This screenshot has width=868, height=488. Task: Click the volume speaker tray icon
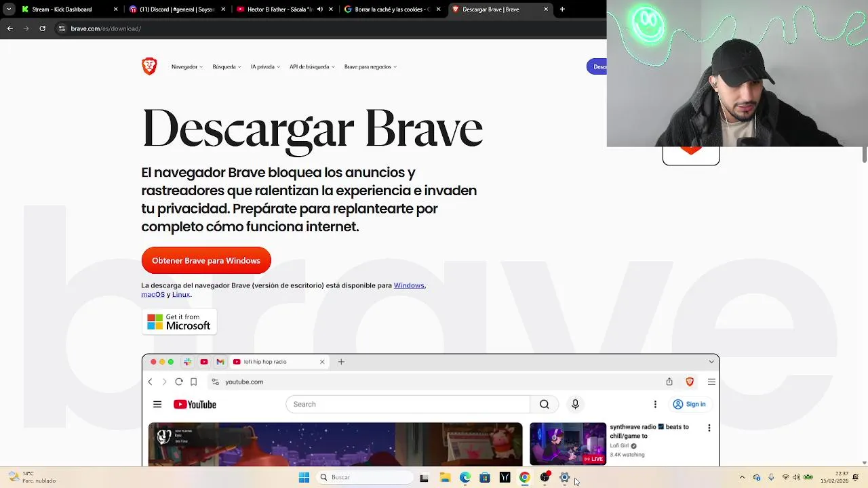point(796,477)
